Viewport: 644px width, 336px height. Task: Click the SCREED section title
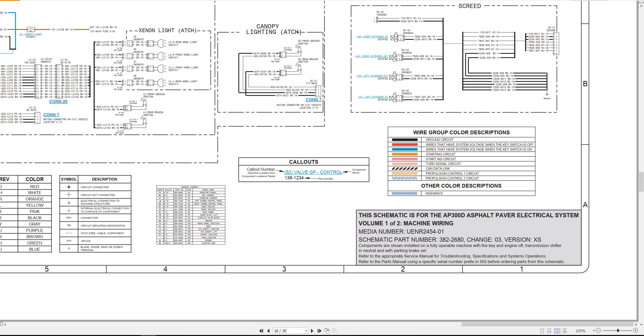pyautogui.click(x=469, y=6)
